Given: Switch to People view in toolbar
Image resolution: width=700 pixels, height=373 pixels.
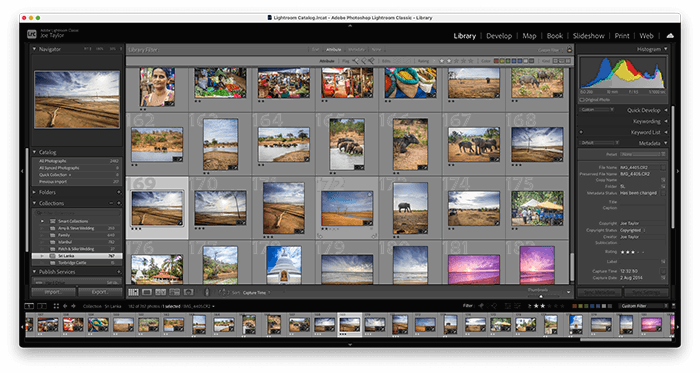Looking at the screenshot, I should [188, 292].
